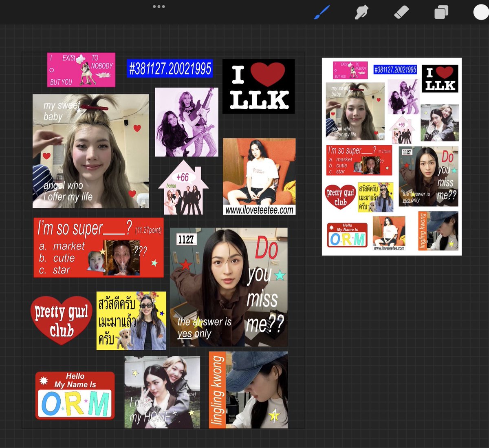Click large 'I'm so super___?' heading
Screen dimensions: 489x448
(84, 228)
